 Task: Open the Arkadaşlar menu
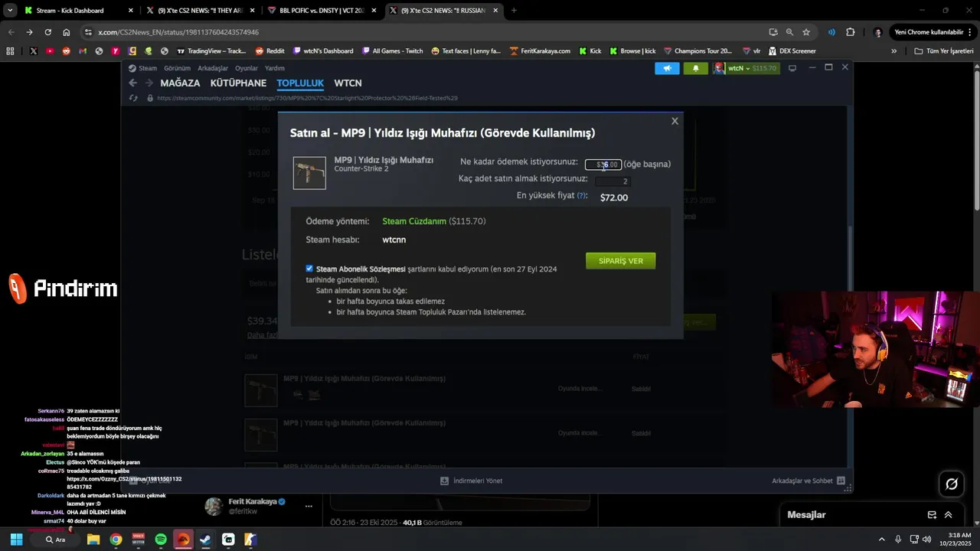(x=213, y=68)
